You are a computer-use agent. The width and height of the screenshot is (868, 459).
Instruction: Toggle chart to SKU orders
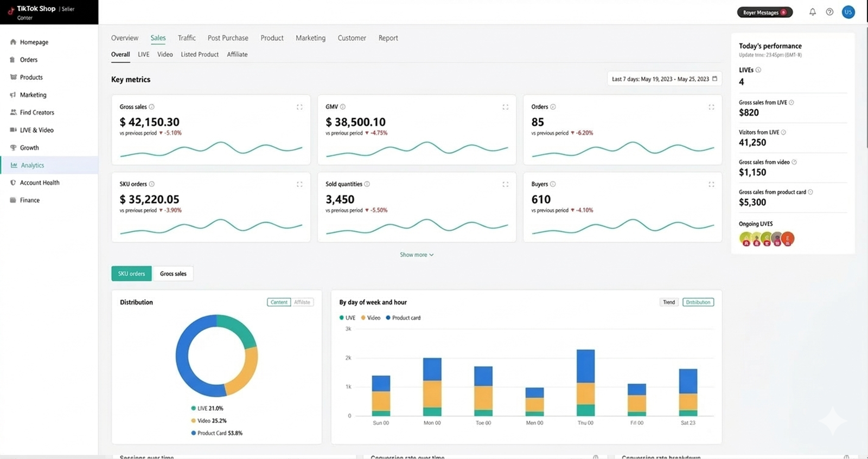132,274
